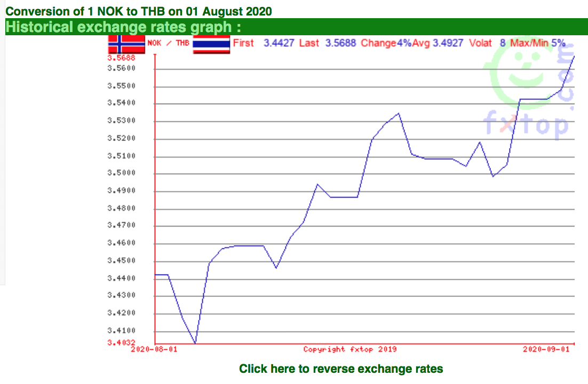The width and height of the screenshot is (588, 384).
Task: Click 'Click here to reverse exchange rates'
Action: click(x=341, y=369)
